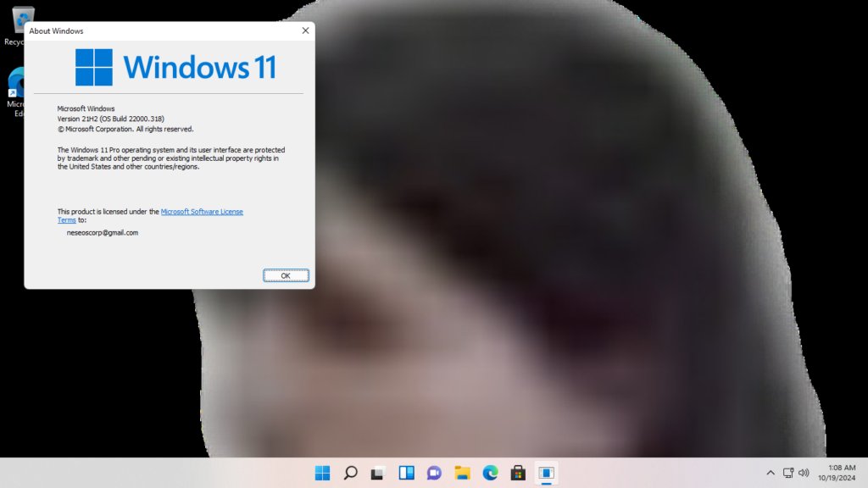Open the Widgets panel icon

point(406,473)
